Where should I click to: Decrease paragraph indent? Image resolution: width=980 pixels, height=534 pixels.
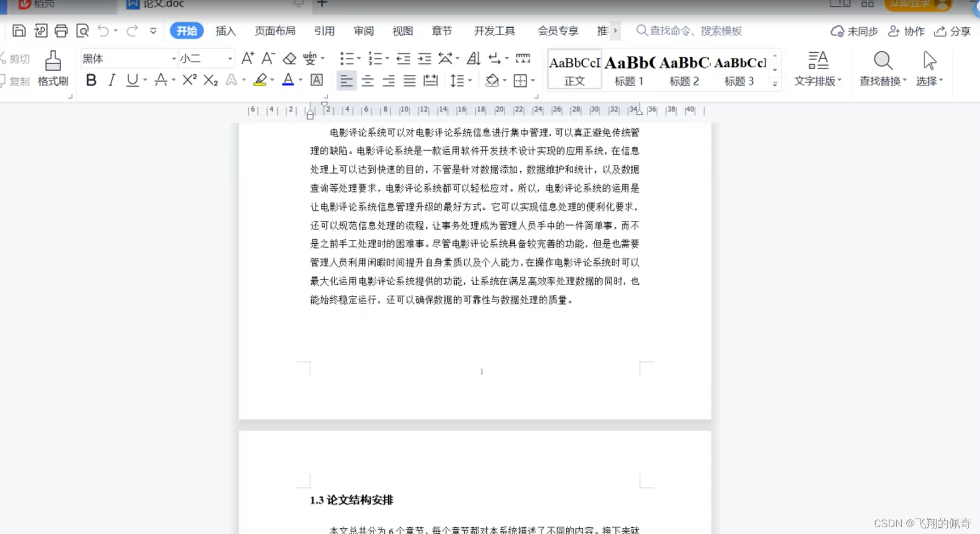pyautogui.click(x=403, y=58)
